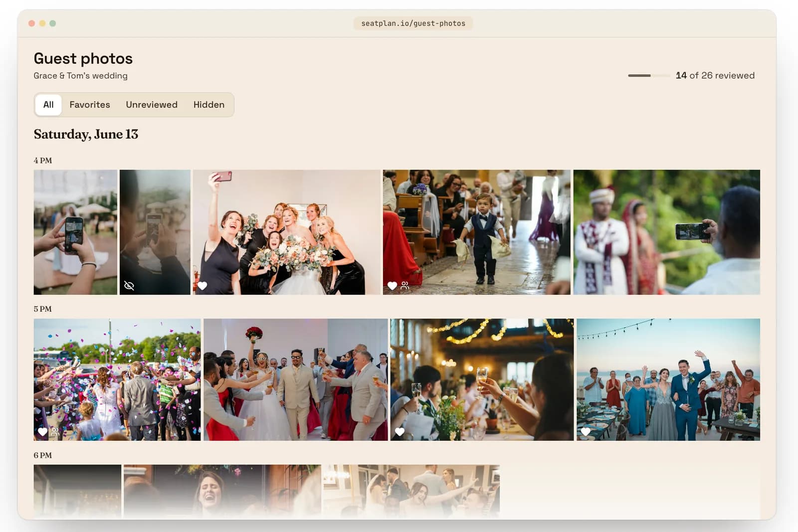Click the review progress bar

tap(649, 75)
